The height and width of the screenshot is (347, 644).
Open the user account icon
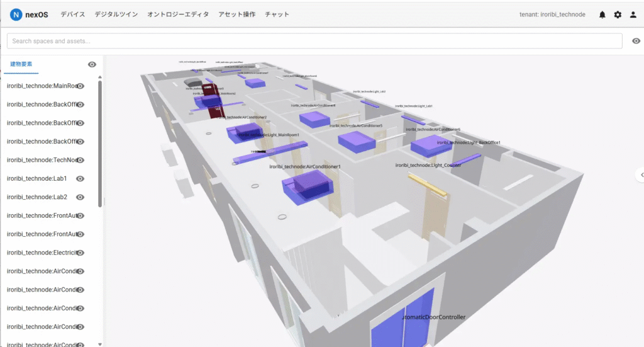click(633, 15)
